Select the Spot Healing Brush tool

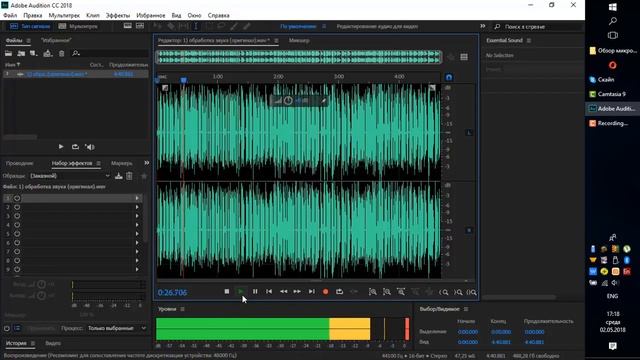(247, 26)
